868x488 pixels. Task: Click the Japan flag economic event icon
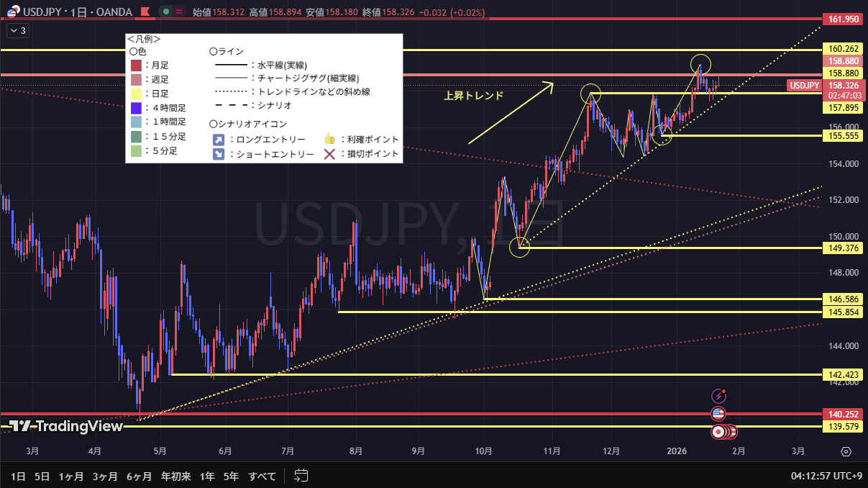[718, 432]
